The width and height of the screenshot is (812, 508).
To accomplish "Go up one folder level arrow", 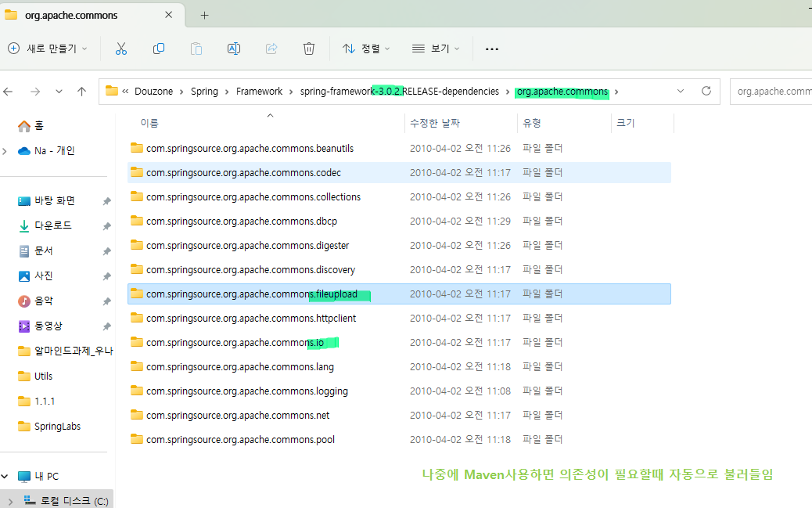I will pyautogui.click(x=81, y=92).
